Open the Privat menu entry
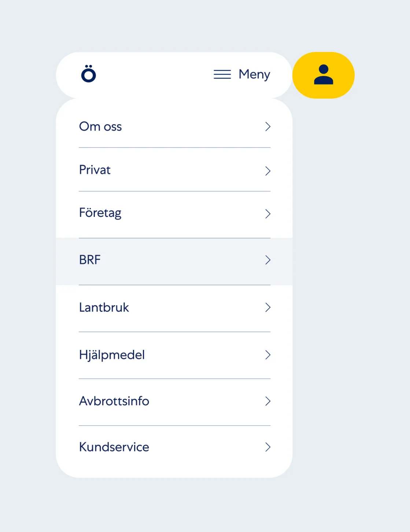Screen dimensions: 410x532 tap(174, 170)
